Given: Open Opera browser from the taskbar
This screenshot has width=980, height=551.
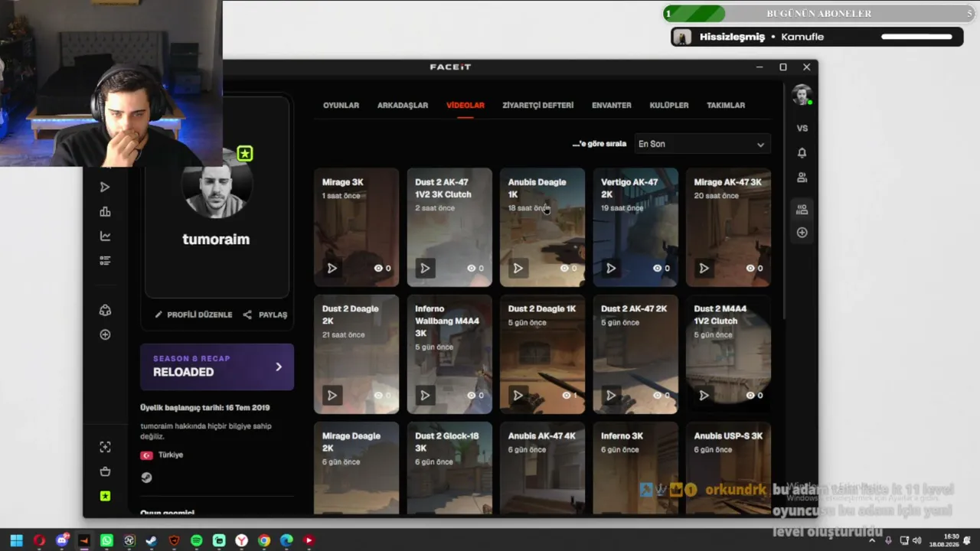Looking at the screenshot, I should [x=39, y=540].
